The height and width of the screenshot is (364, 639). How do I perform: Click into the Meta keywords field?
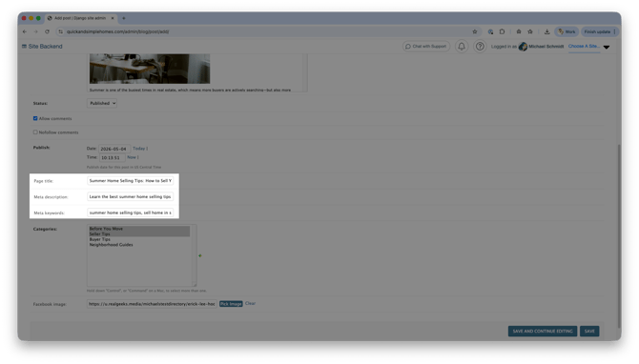[130, 212]
